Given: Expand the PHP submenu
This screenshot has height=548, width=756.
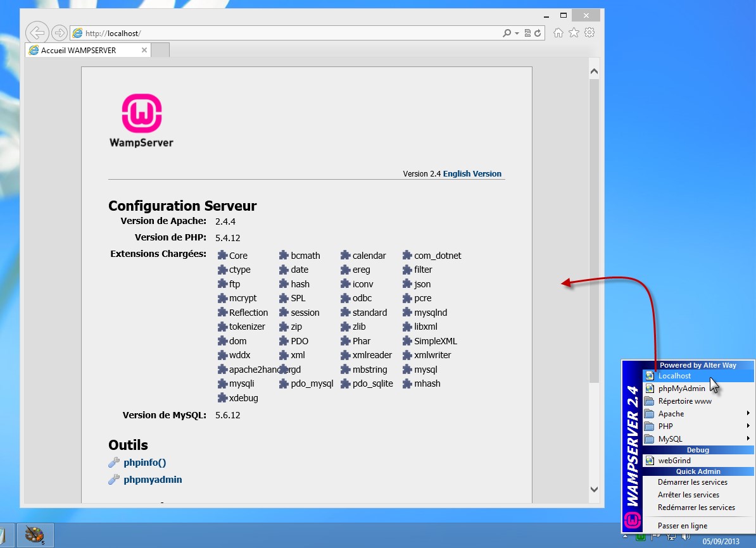Looking at the screenshot, I should click(696, 427).
